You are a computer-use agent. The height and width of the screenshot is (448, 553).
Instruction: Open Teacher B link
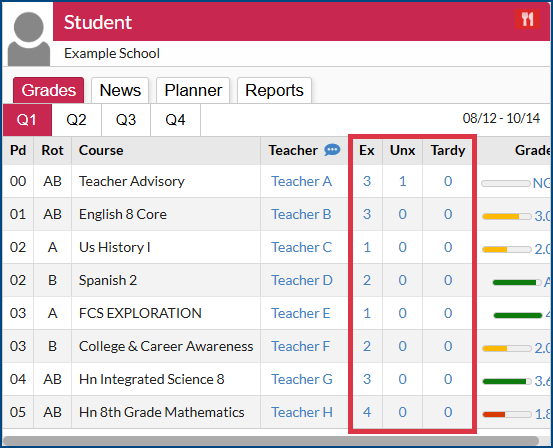point(301,214)
